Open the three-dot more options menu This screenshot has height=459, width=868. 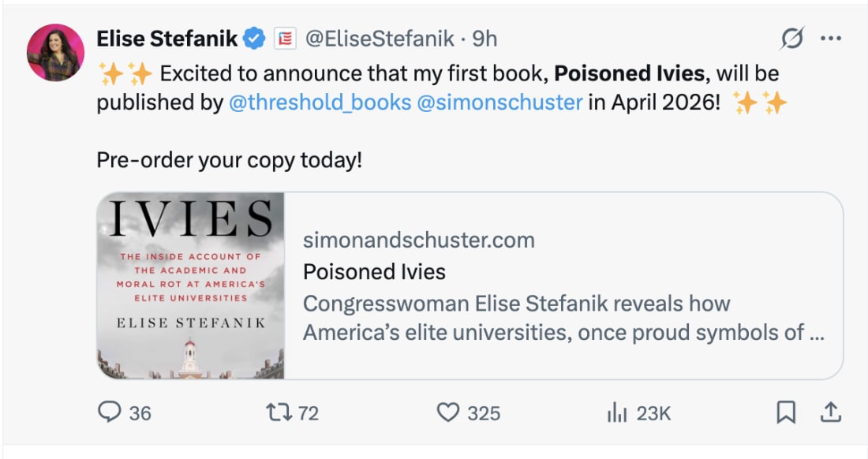tap(831, 38)
